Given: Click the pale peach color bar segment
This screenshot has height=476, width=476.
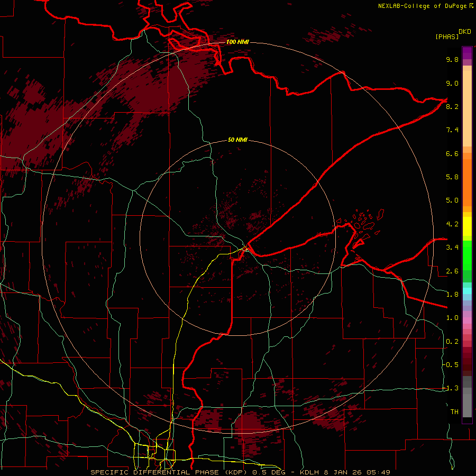Looking at the screenshot, I should tap(467, 109).
